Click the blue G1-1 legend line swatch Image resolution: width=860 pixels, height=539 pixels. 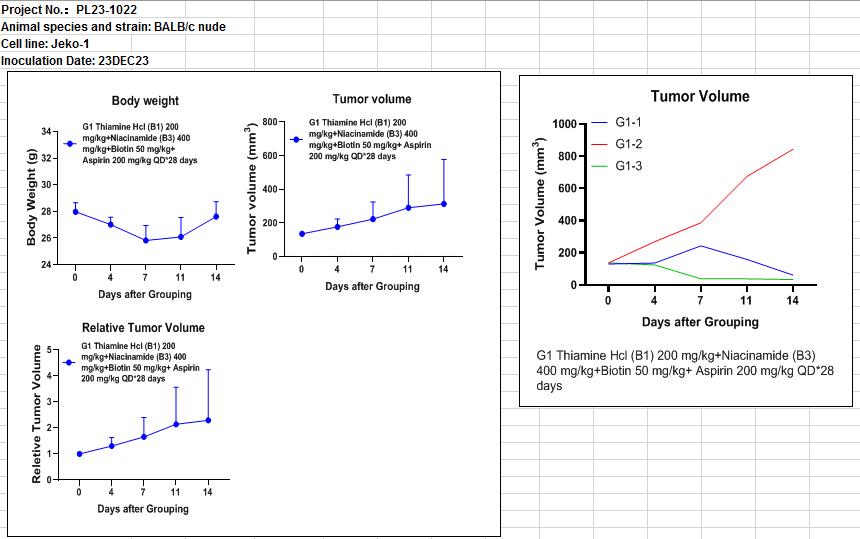click(x=600, y=123)
